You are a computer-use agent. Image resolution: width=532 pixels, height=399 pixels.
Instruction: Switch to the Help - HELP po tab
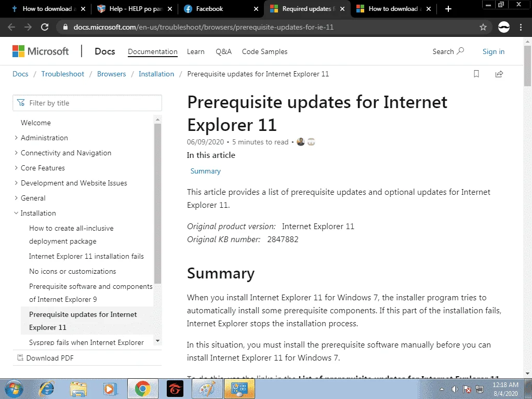(x=135, y=9)
